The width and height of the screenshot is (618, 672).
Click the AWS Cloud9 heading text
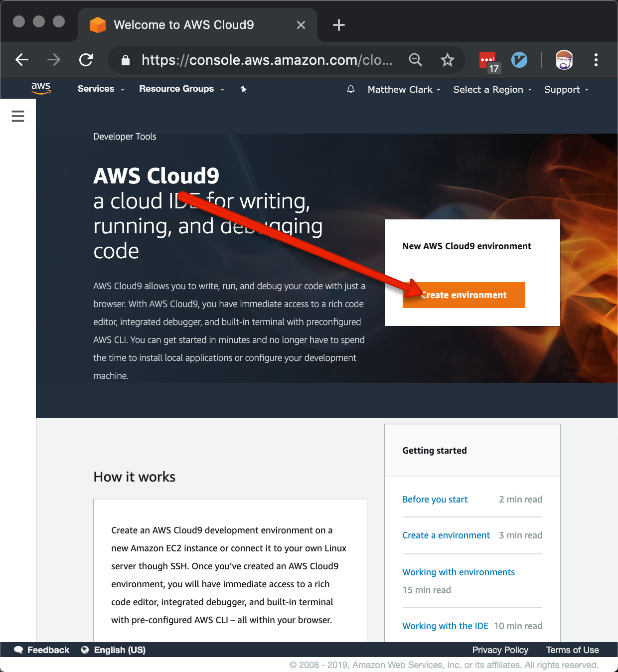tap(156, 176)
